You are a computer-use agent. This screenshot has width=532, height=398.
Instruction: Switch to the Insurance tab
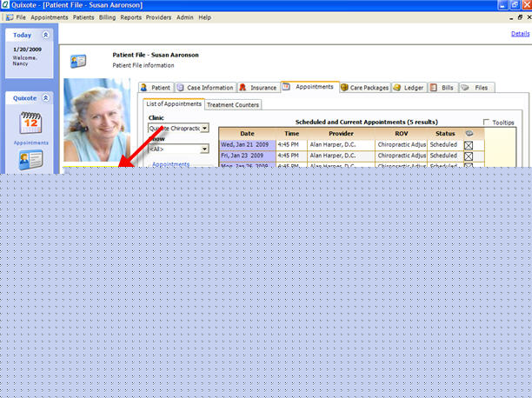(x=258, y=88)
